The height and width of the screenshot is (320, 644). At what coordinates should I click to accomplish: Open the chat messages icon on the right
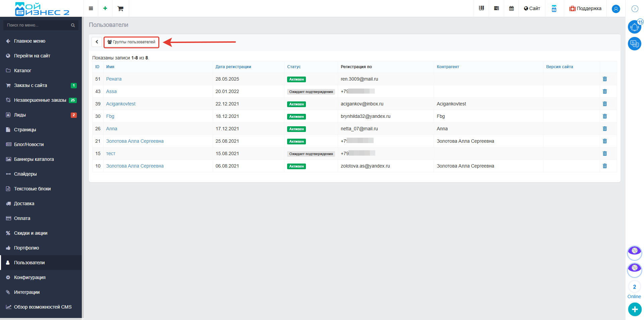[x=635, y=44]
